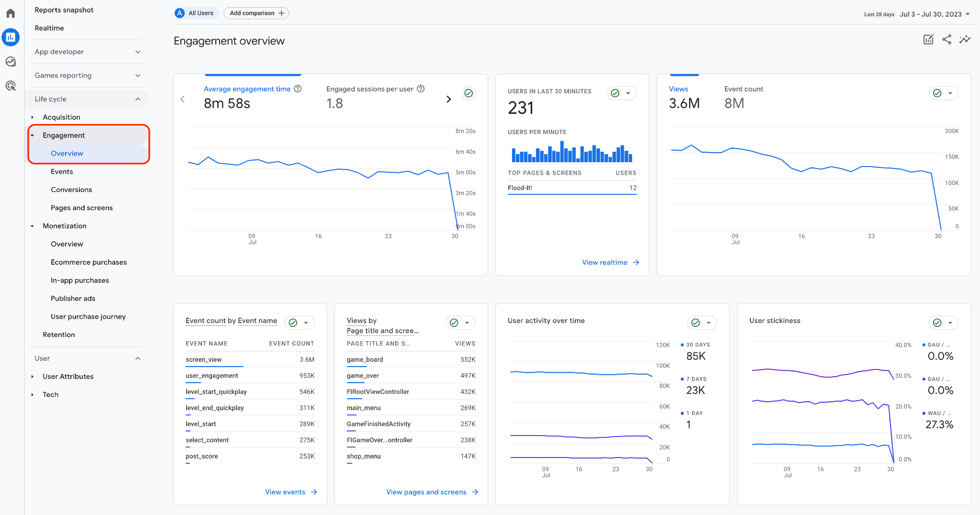Open Engagement Overview report

point(67,154)
